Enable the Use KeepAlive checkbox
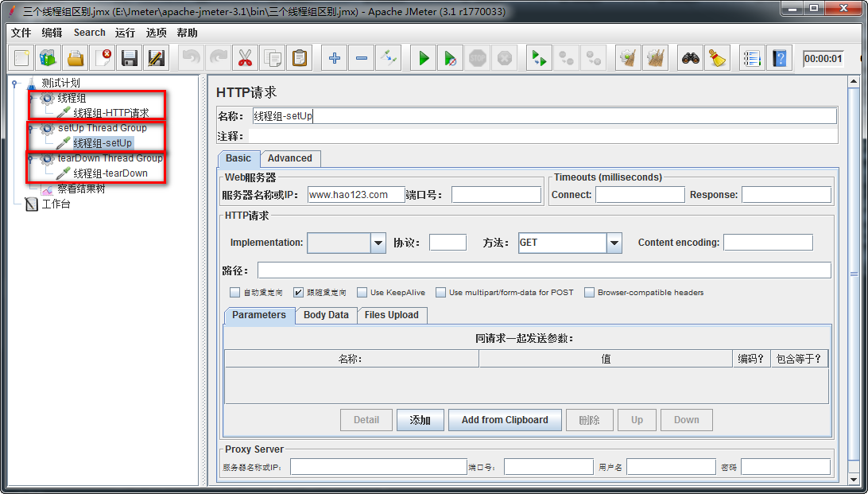Viewport: 868px width, 494px height. pos(362,293)
